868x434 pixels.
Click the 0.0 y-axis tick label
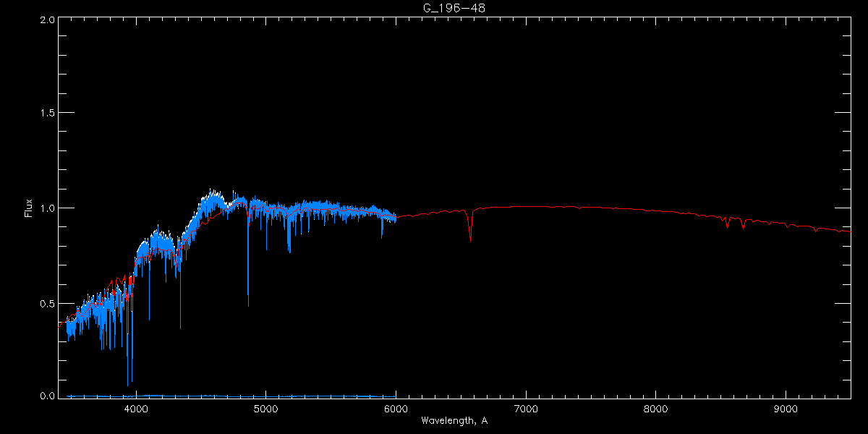46,396
